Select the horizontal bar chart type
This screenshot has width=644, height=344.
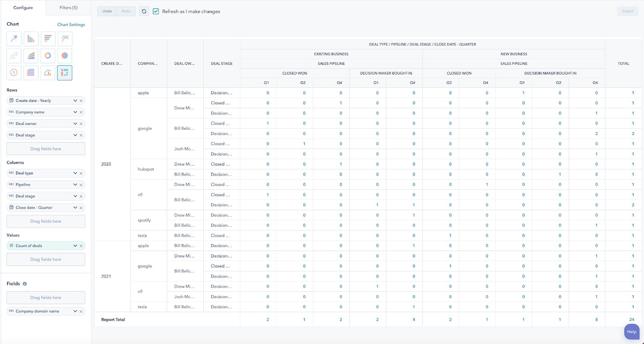pyautogui.click(x=48, y=39)
